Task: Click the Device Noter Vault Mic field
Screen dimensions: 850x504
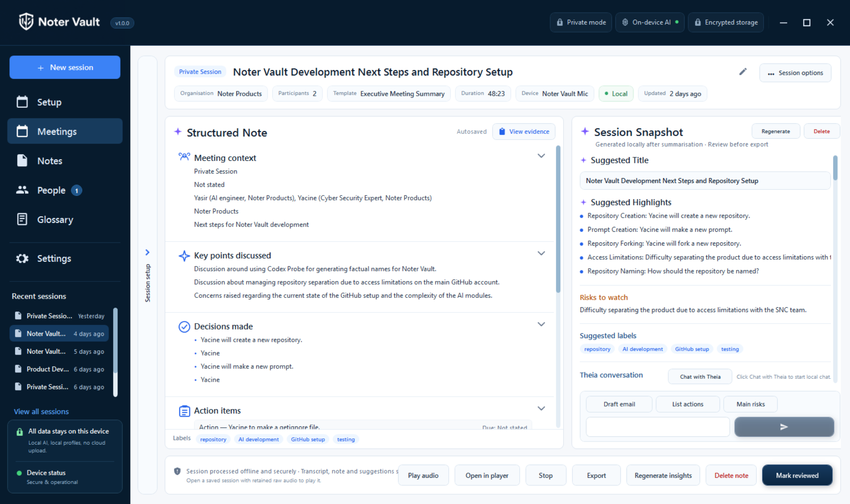Action: point(555,94)
